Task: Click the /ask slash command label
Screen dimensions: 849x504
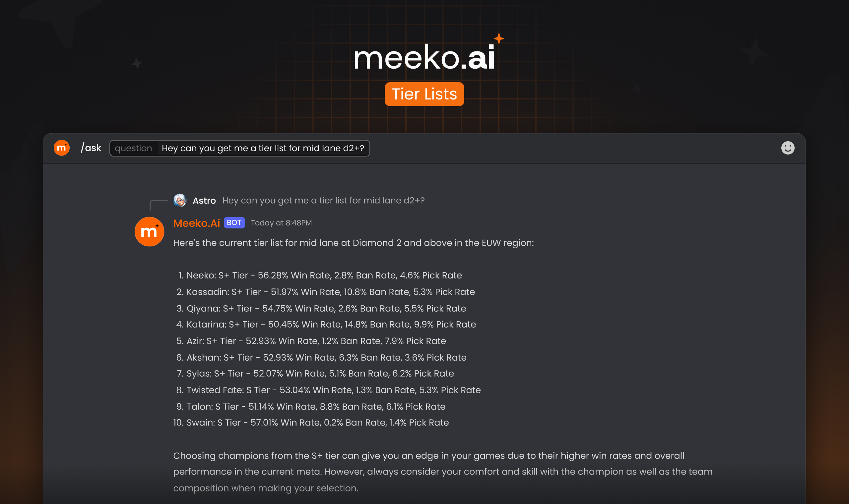Action: [x=90, y=148]
